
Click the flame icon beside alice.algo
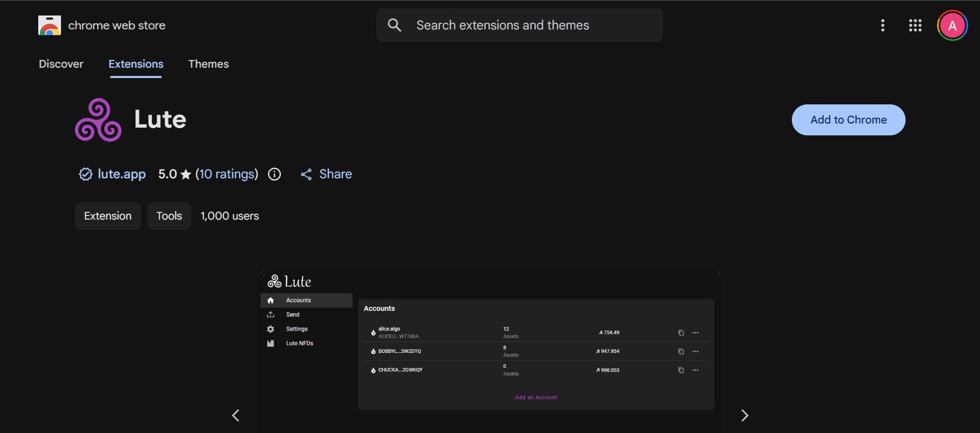[373, 333]
